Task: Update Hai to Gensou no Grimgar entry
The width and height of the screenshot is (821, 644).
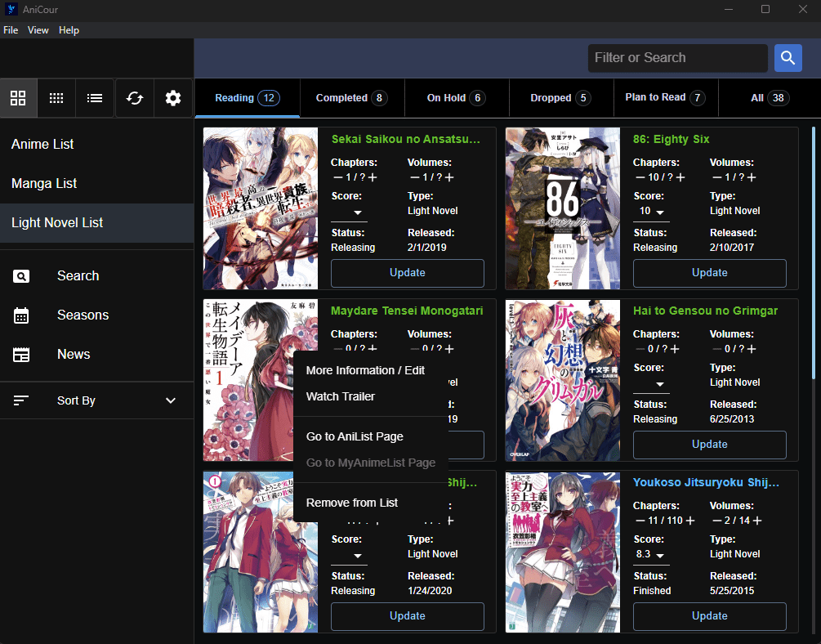Action: coord(709,445)
